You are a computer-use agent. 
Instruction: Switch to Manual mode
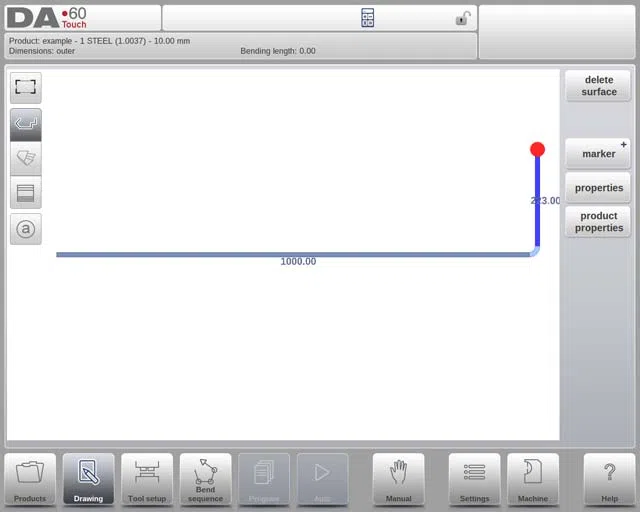(x=398, y=479)
